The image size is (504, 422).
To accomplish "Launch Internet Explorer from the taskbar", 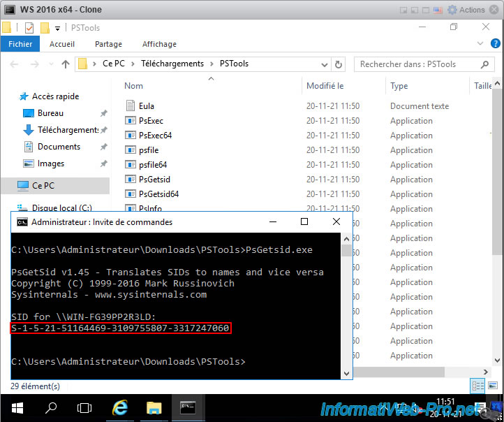I will coord(120,408).
